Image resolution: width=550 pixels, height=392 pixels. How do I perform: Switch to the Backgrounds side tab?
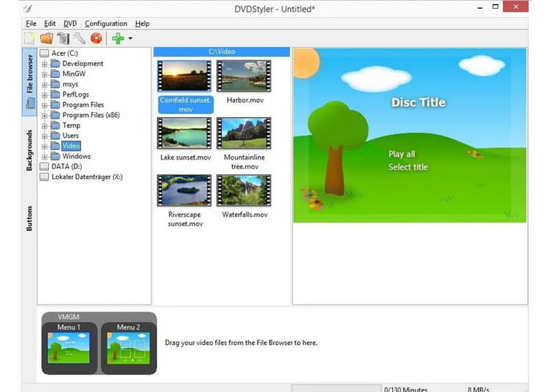point(30,150)
